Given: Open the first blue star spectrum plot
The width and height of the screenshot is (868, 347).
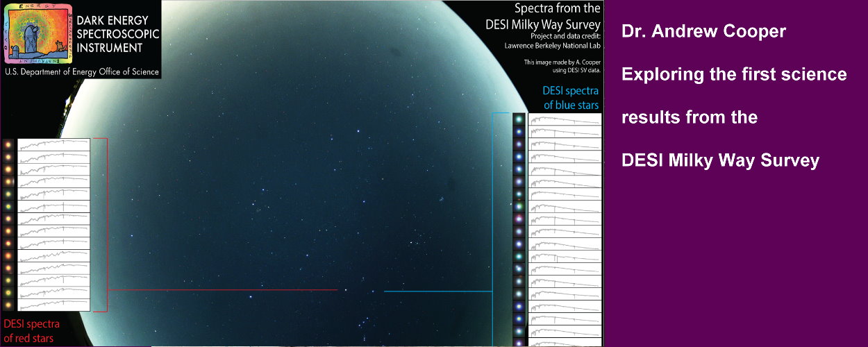Looking at the screenshot, I should [564, 120].
